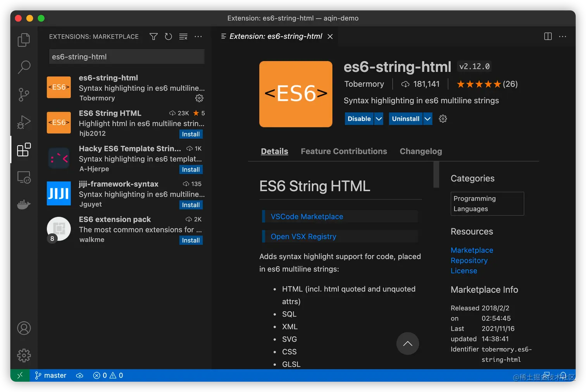Image resolution: width=586 pixels, height=392 pixels.
Task: Click the large ES6 extension logo
Action: click(x=296, y=94)
